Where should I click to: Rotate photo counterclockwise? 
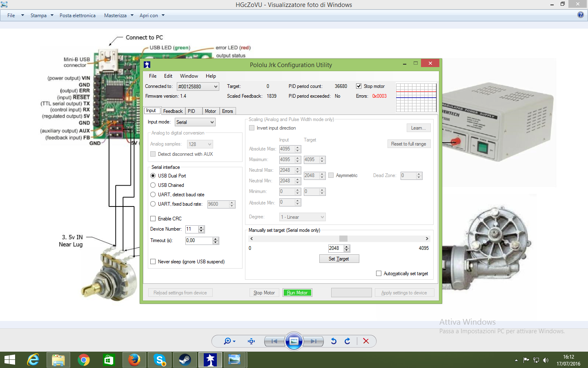click(x=334, y=341)
